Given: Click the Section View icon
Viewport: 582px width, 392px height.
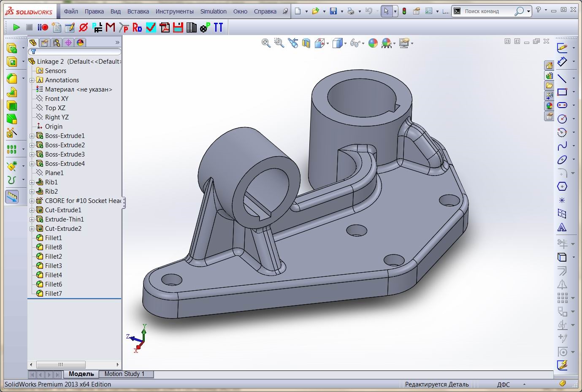Looking at the screenshot, I should pos(306,43).
